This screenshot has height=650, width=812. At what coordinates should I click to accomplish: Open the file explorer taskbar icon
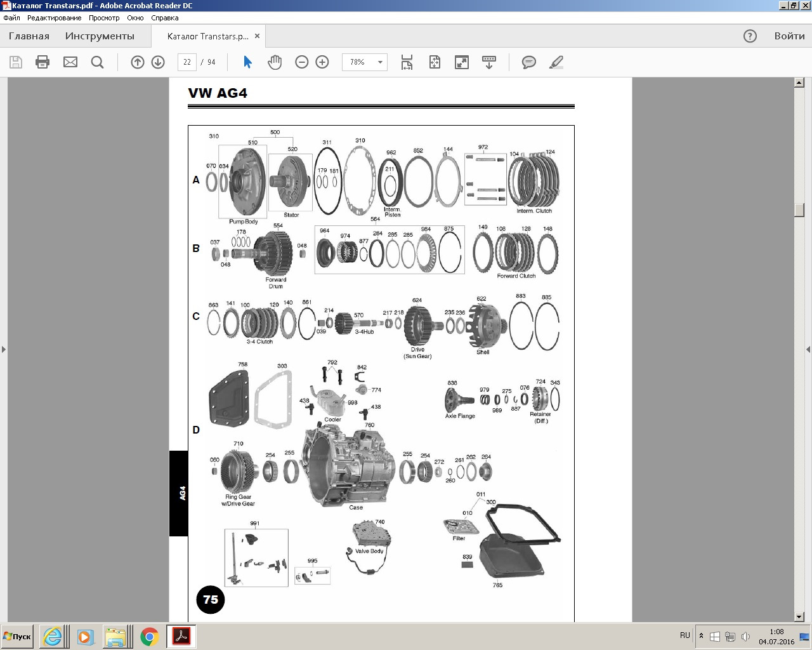pos(117,637)
